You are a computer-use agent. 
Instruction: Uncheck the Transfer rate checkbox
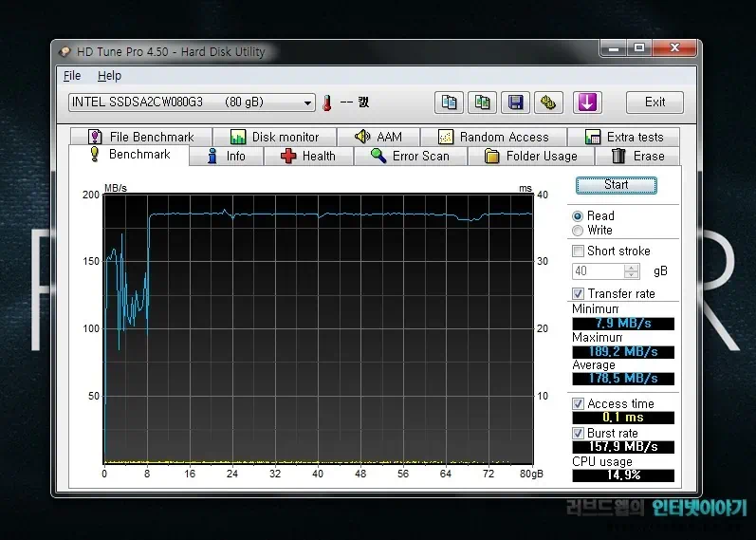(578, 294)
